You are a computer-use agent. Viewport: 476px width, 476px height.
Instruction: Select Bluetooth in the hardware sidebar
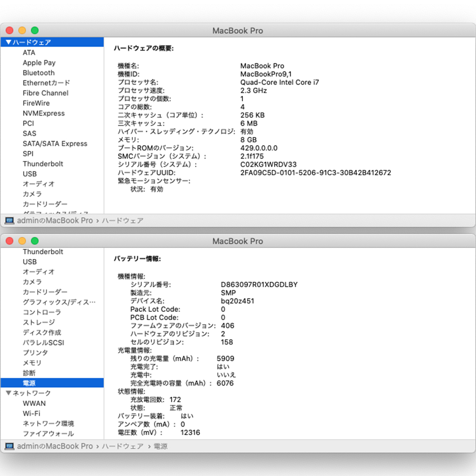[39, 73]
